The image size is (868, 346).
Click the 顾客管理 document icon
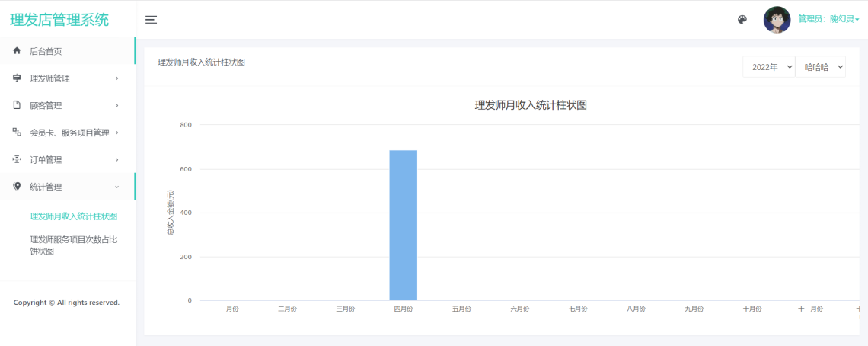(17, 105)
